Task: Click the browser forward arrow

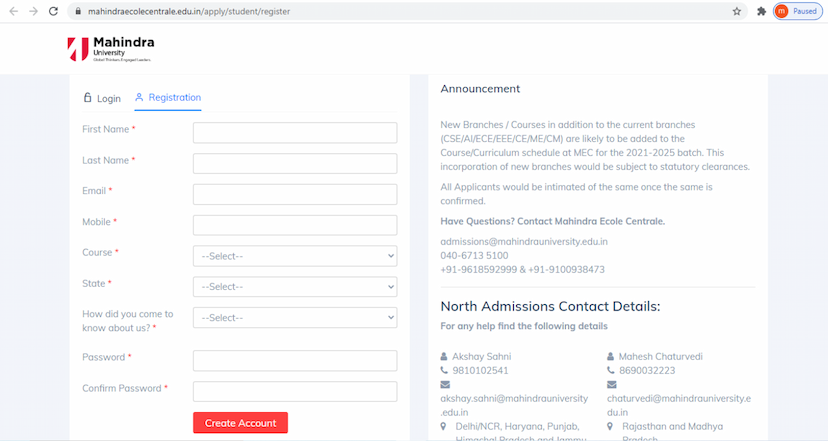Action: [33, 11]
